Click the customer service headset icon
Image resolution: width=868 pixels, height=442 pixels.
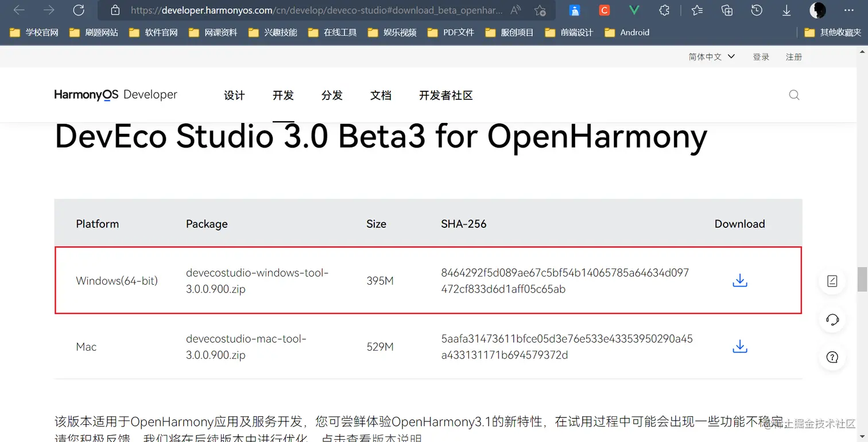click(832, 319)
